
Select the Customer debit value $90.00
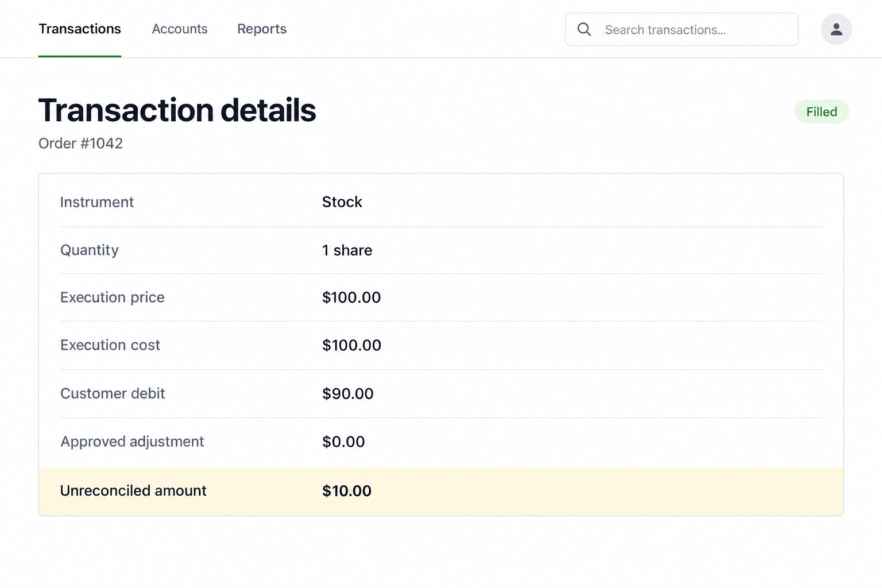click(x=348, y=393)
